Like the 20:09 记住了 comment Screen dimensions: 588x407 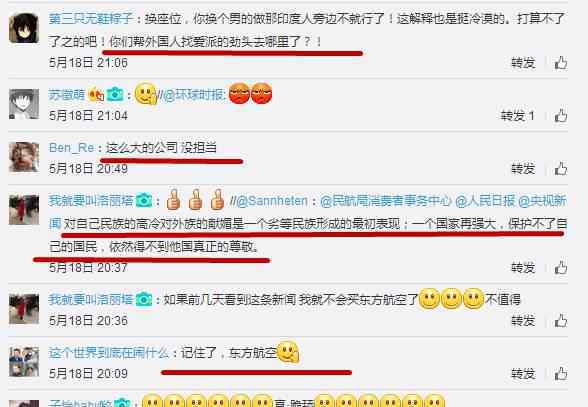click(561, 374)
